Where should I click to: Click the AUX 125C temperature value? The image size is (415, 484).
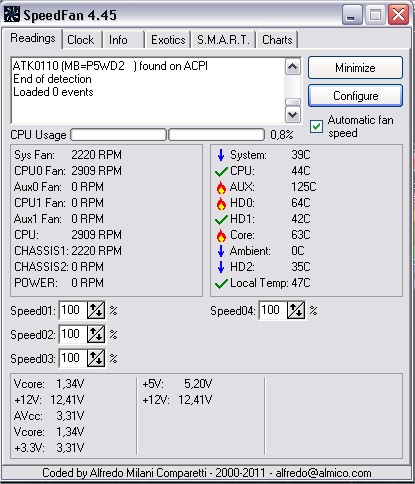click(x=304, y=187)
